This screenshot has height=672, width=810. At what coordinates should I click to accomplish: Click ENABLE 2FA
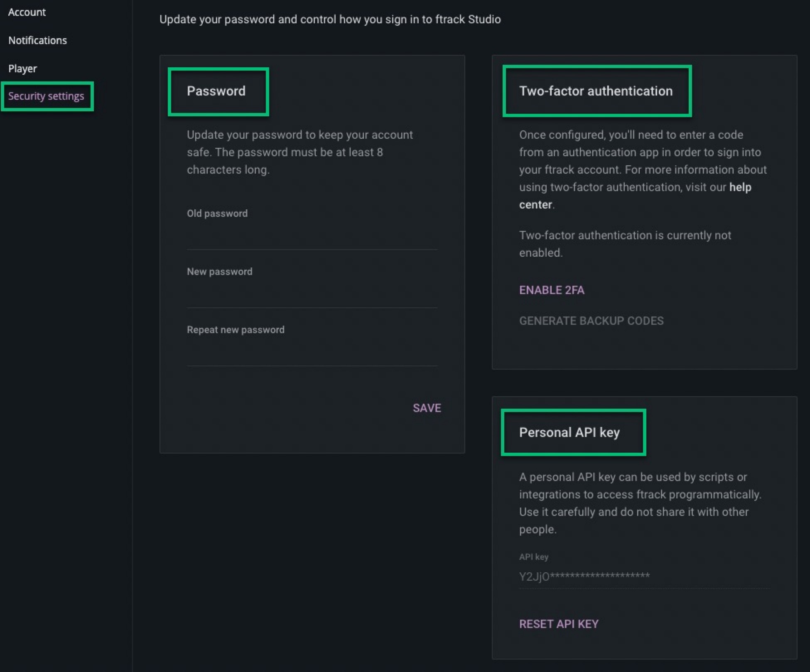click(x=552, y=290)
